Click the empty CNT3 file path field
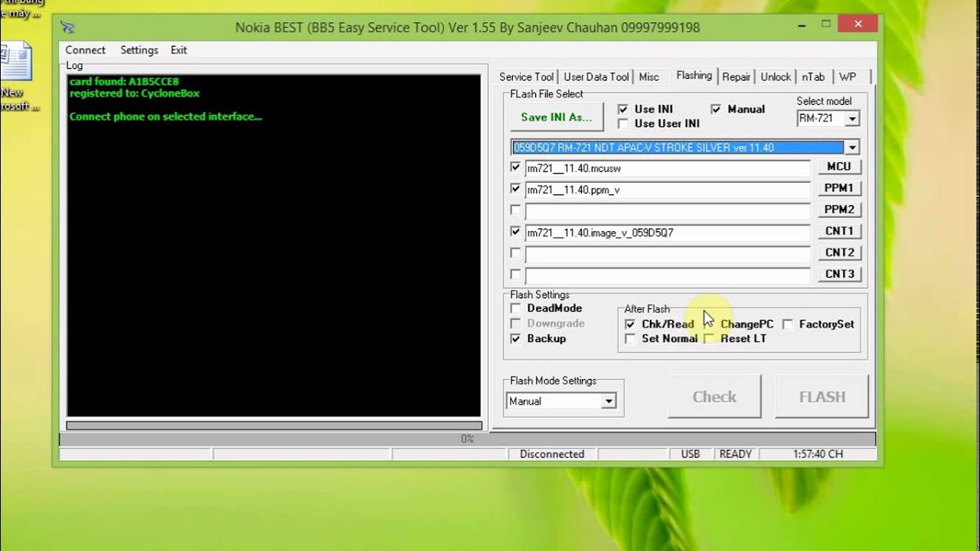Screen dimensions: 980x551 click(668, 275)
